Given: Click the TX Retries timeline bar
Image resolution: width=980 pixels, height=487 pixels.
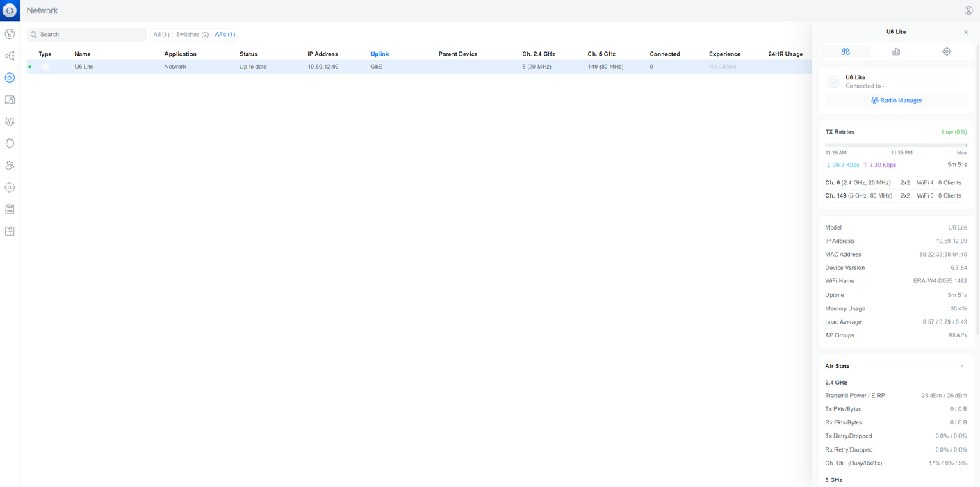Looking at the screenshot, I should click(x=896, y=145).
